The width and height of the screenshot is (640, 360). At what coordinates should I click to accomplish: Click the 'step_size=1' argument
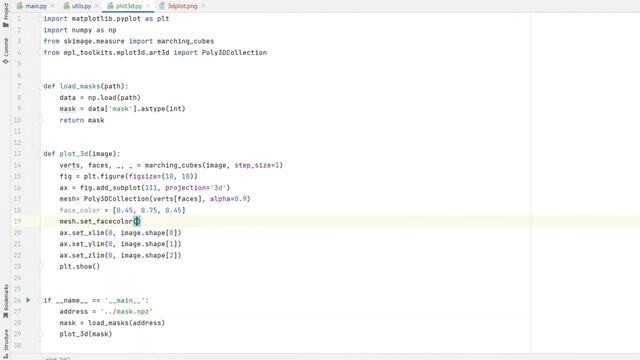click(x=257, y=165)
